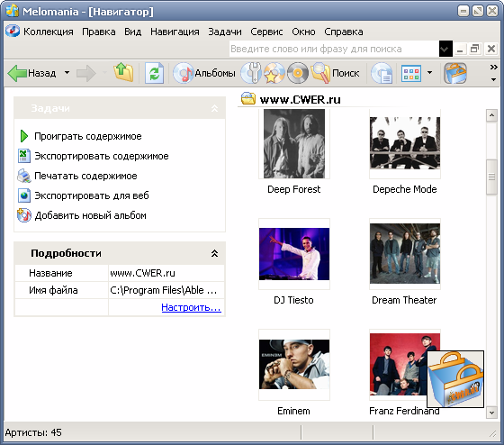Expand the search field dropdown arrow
The image size is (504, 445).
pos(445,49)
